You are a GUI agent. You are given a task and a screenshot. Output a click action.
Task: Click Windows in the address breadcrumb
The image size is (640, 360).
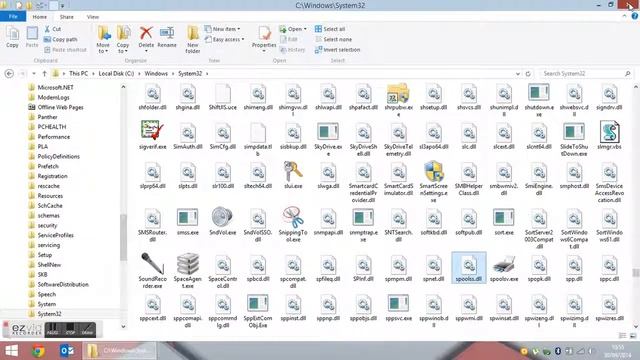pyautogui.click(x=156, y=73)
